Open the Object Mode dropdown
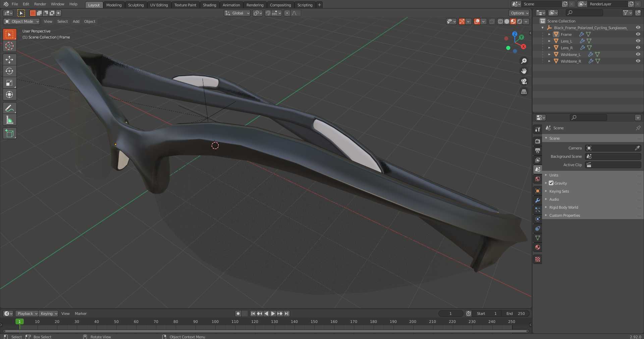Screen dimensions: 644x339 click(21, 21)
